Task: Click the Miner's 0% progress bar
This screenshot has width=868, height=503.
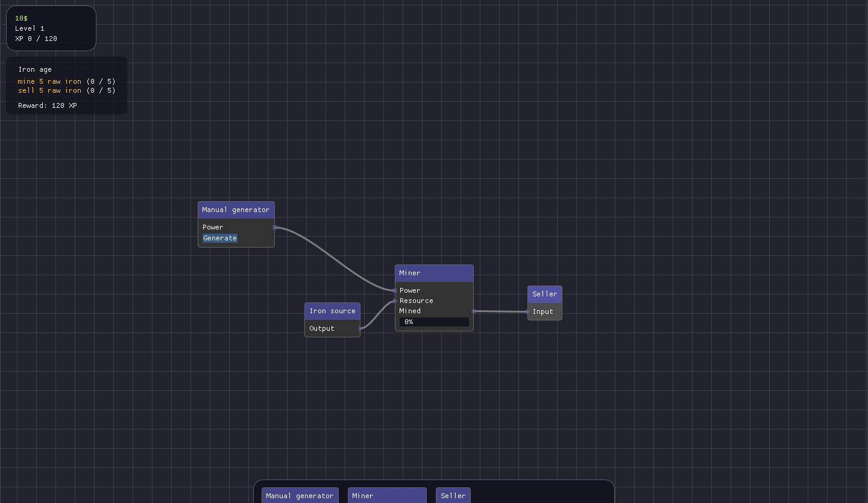Action: click(434, 322)
